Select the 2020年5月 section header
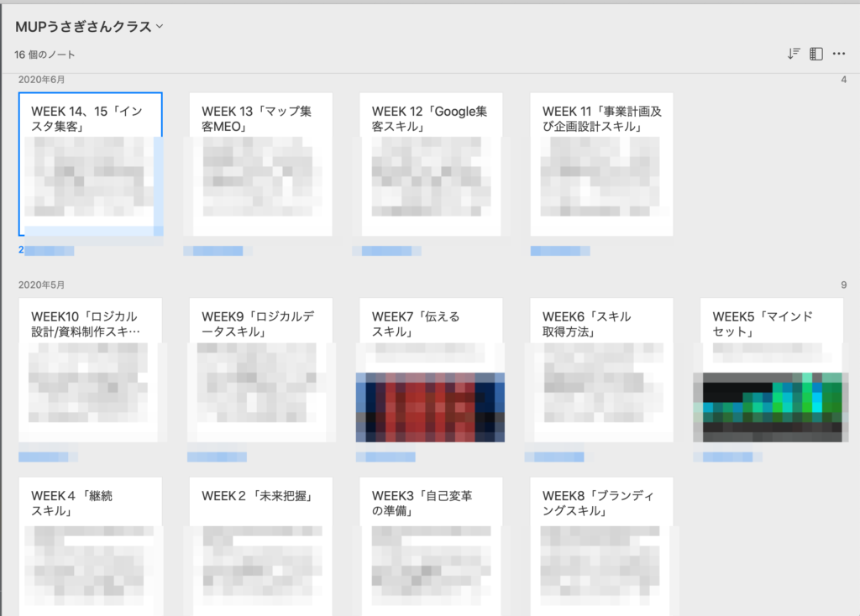 point(42,285)
